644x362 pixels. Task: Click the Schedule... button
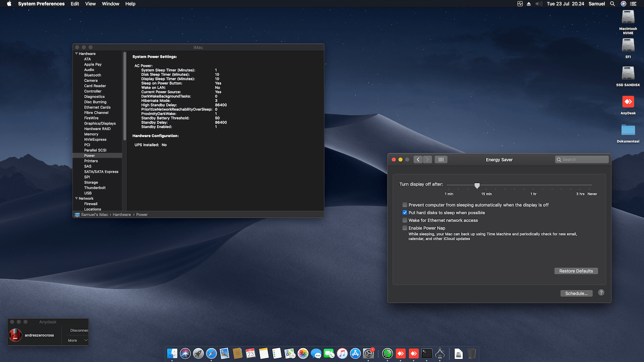click(576, 293)
